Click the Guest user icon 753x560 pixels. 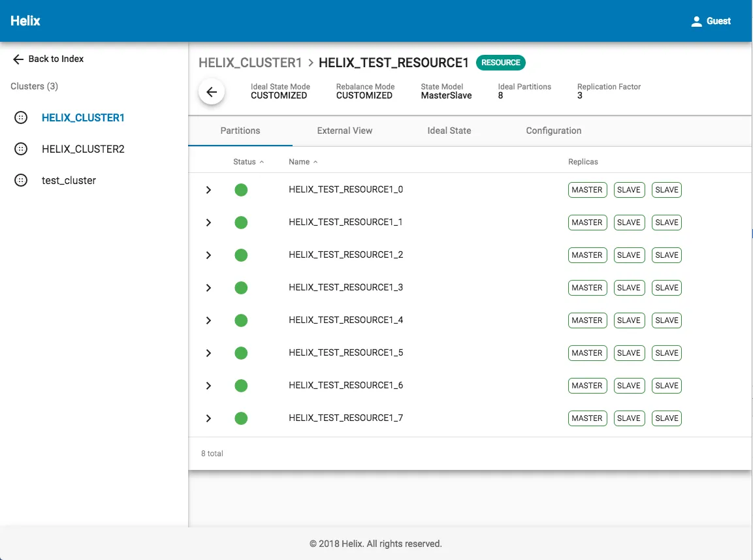click(x=696, y=21)
